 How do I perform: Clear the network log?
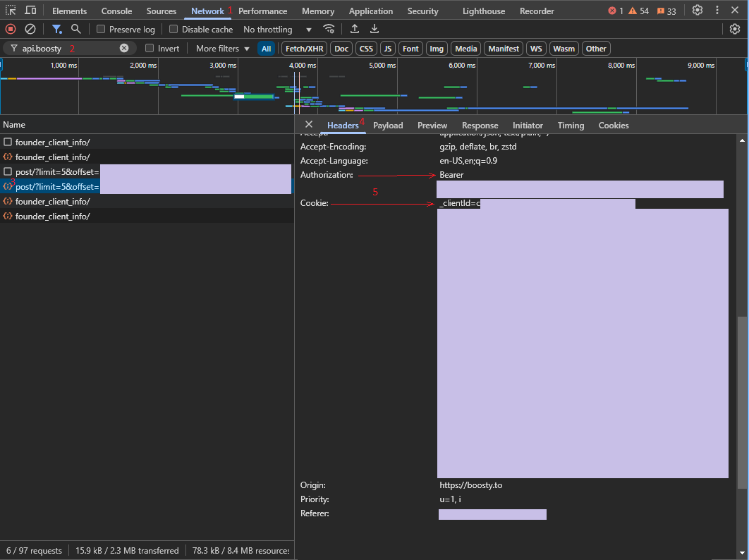coord(30,29)
